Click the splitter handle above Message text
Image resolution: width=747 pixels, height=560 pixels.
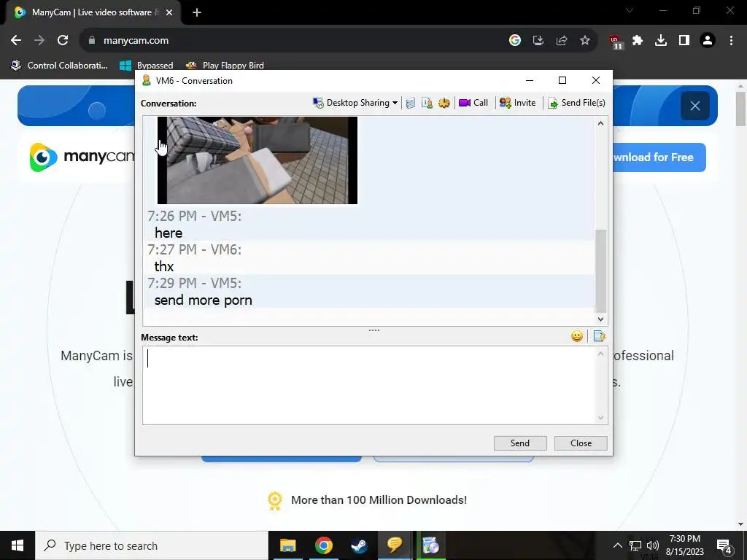[x=374, y=330]
